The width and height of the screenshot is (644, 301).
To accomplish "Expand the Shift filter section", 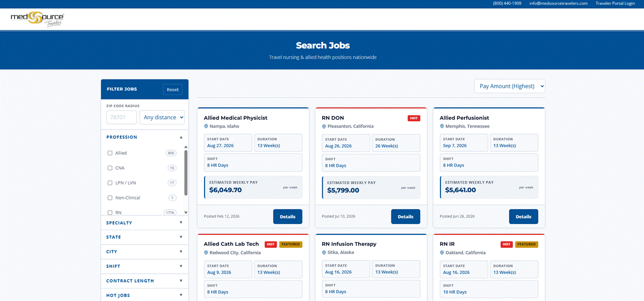I will click(145, 266).
